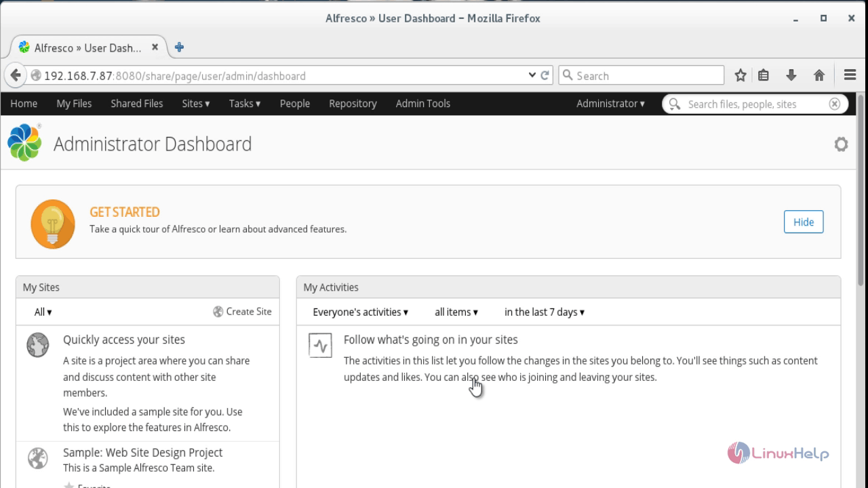Click the Firefox back arrow button
The image size is (868, 488).
pyautogui.click(x=16, y=75)
